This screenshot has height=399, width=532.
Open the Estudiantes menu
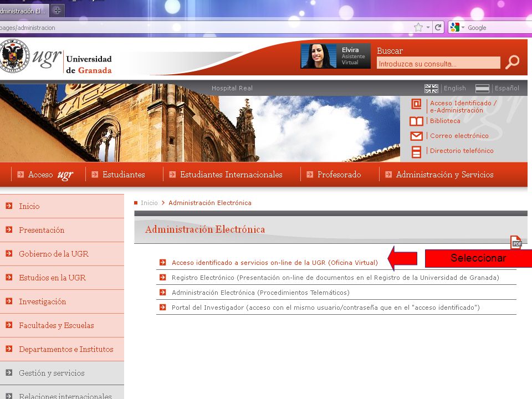coord(124,175)
